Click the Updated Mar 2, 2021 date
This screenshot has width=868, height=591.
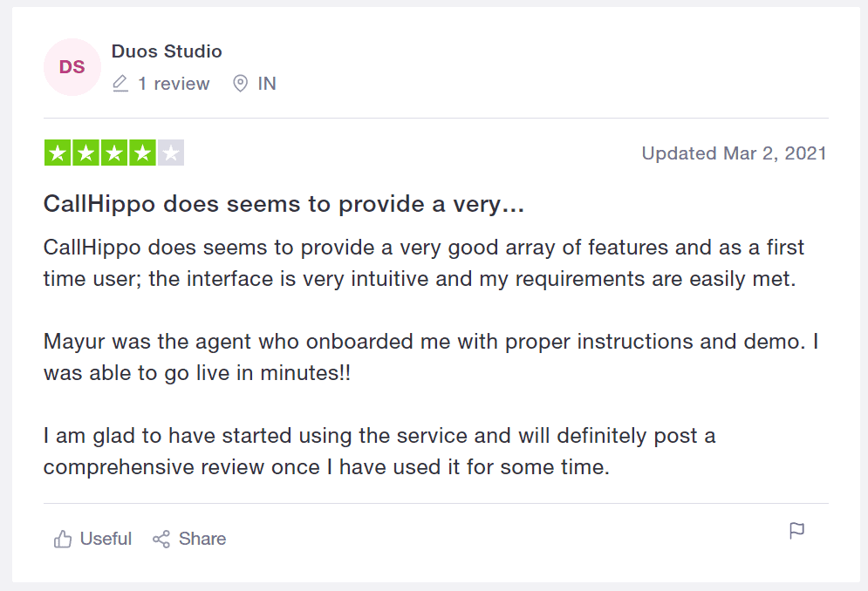[x=734, y=153]
